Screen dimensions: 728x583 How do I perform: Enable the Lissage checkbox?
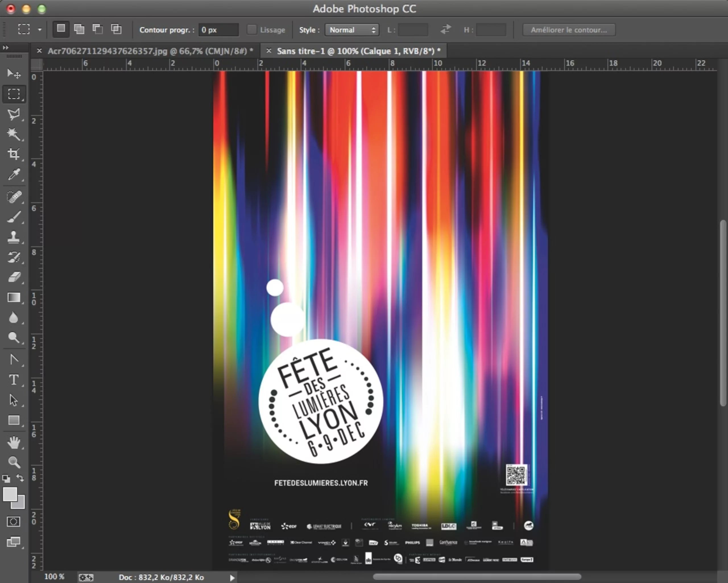tap(252, 30)
